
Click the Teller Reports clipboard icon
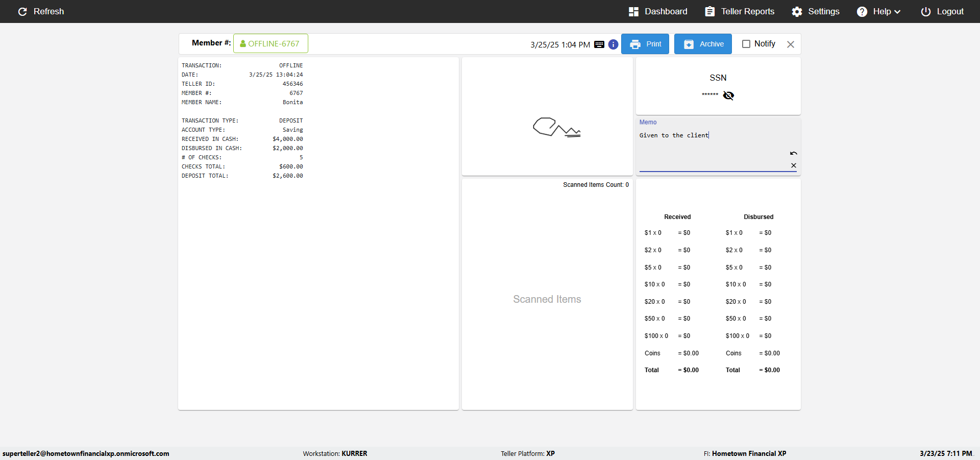710,11
